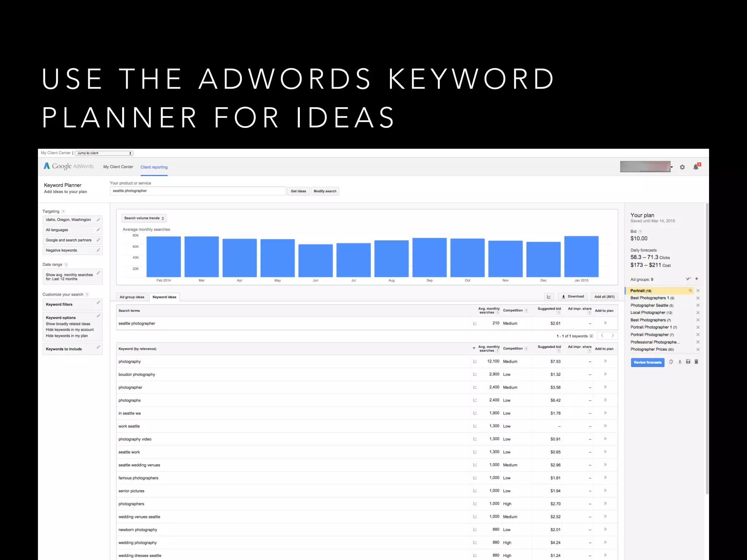
Task: Switch to the Ad group ideas tab
Action: tap(132, 297)
